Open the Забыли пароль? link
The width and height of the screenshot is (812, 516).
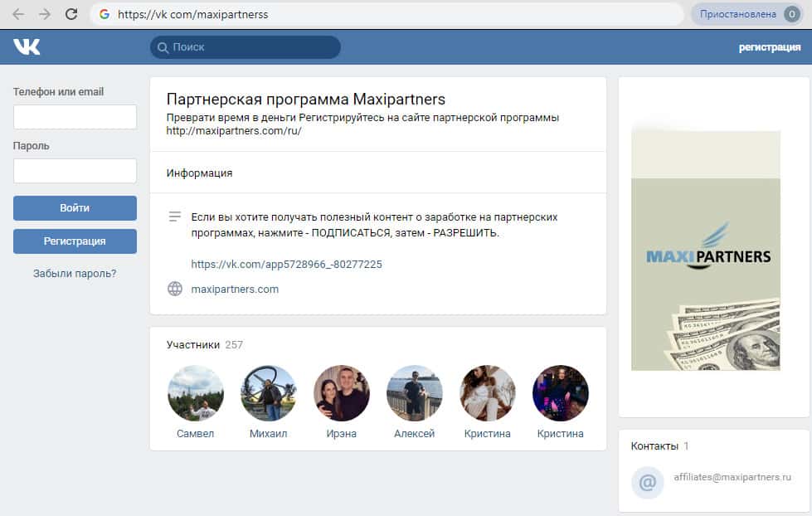point(75,273)
